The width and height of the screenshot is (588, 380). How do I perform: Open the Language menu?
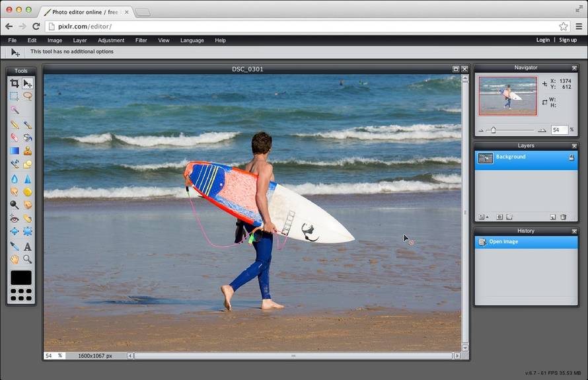pos(192,40)
